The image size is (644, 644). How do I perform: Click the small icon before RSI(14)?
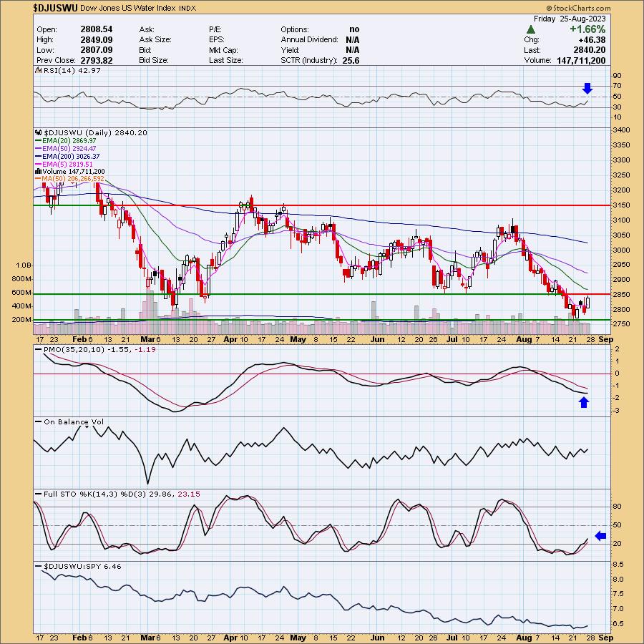coord(39,70)
